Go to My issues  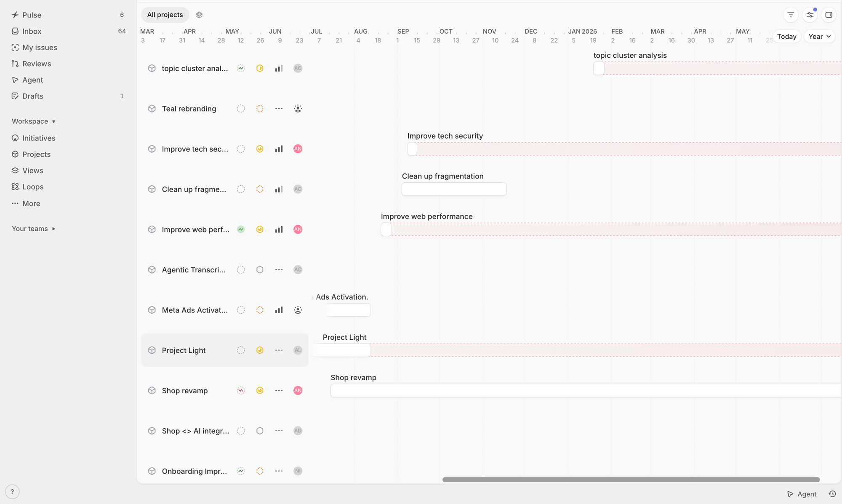click(x=68, y=48)
